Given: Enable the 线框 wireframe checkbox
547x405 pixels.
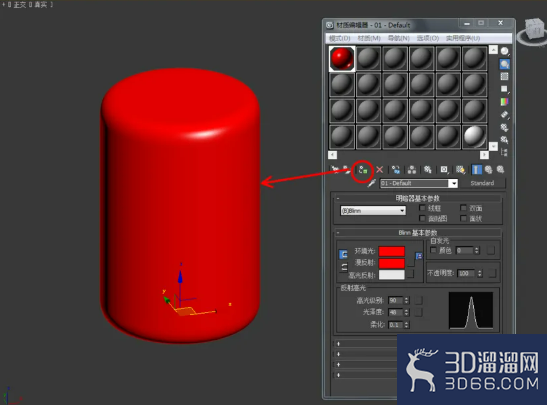Looking at the screenshot, I should [x=422, y=208].
